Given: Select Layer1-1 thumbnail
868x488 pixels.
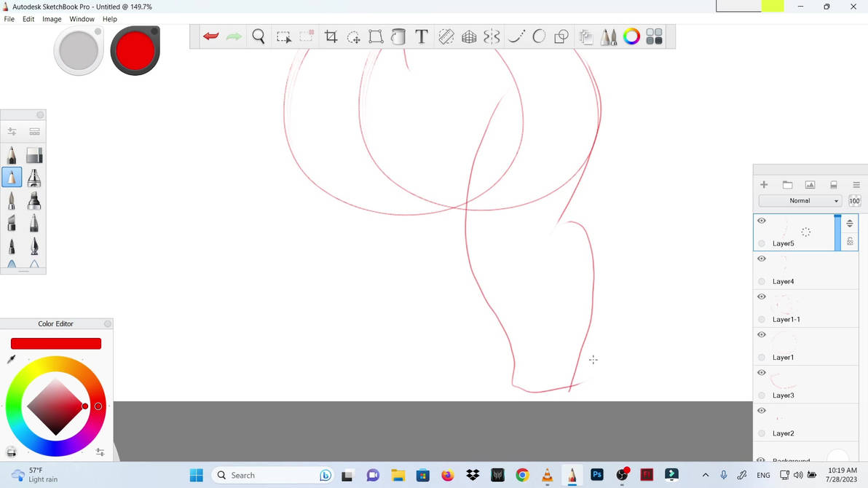Looking at the screenshot, I should click(x=784, y=304).
